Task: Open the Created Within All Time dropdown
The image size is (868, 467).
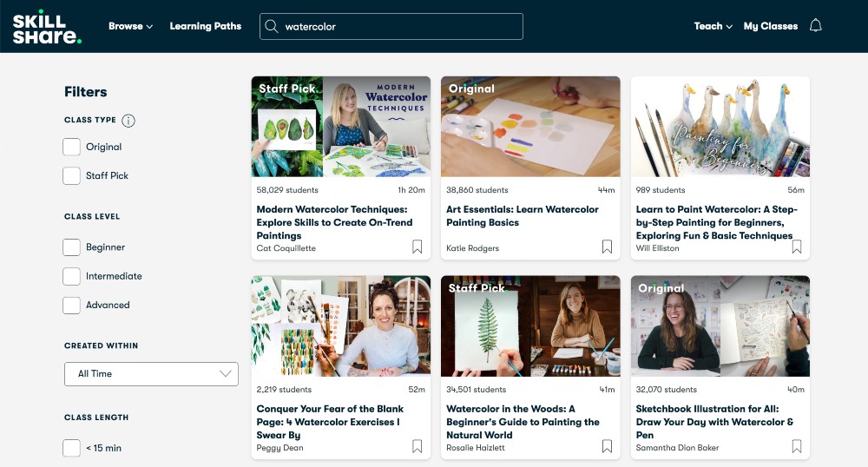Action: coord(151,374)
